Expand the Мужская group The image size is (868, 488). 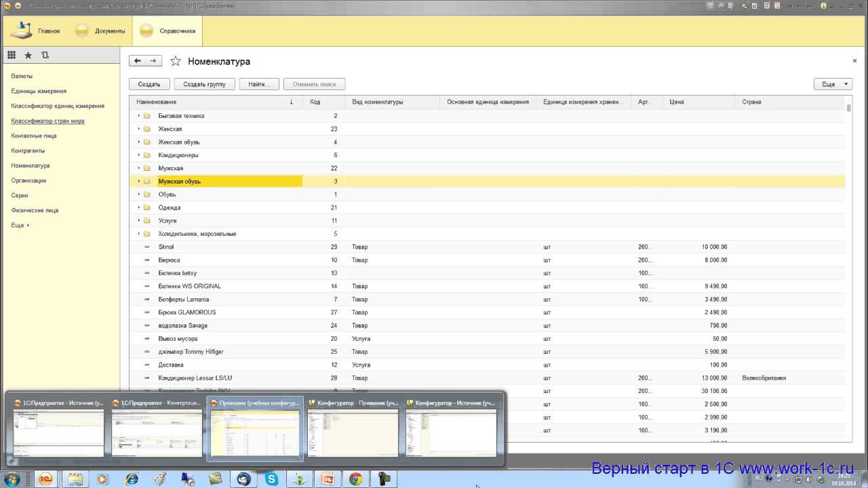tap(139, 168)
